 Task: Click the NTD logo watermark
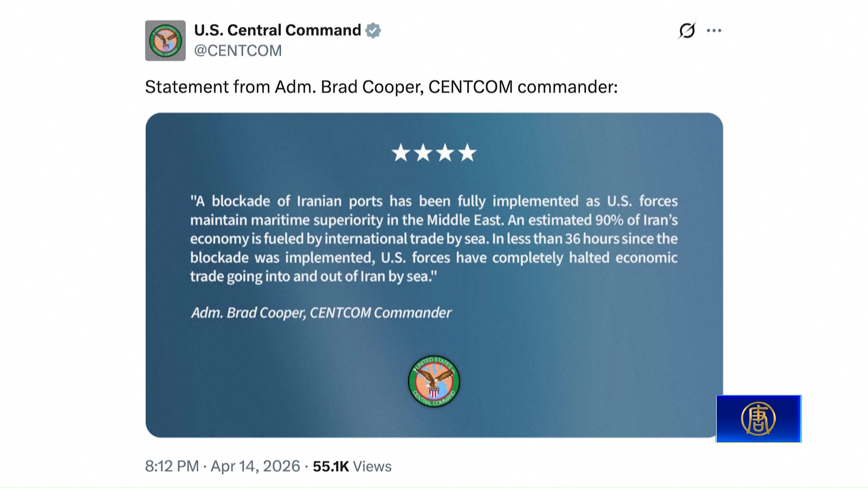pyautogui.click(x=758, y=418)
